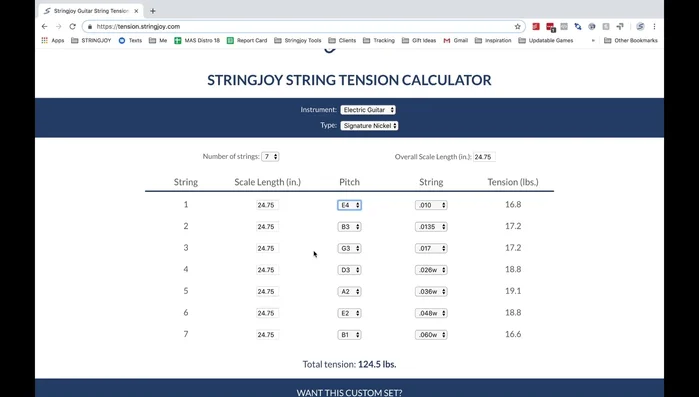Close the Stringjoy Guitar String Tension tab
This screenshot has height=397, width=699.
coord(136,11)
